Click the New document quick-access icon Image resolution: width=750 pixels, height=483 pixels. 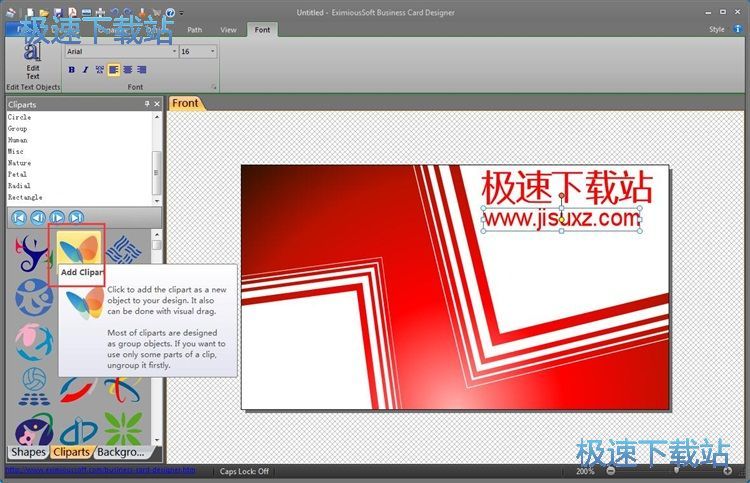30,12
